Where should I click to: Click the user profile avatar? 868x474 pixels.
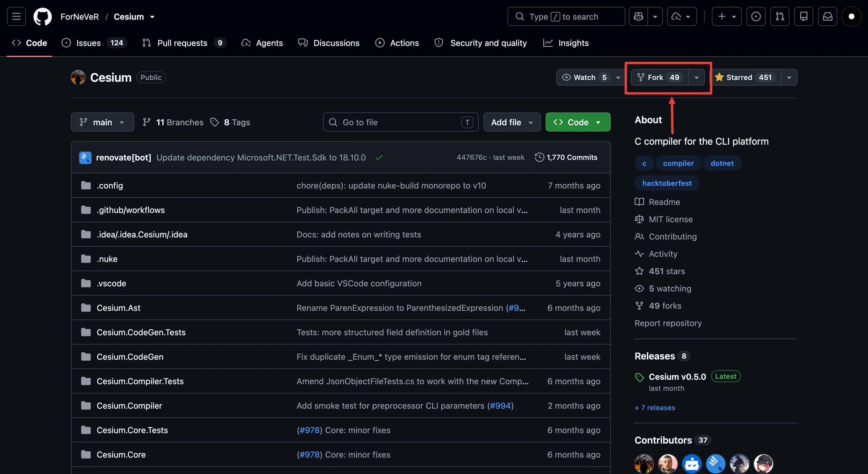(x=851, y=16)
